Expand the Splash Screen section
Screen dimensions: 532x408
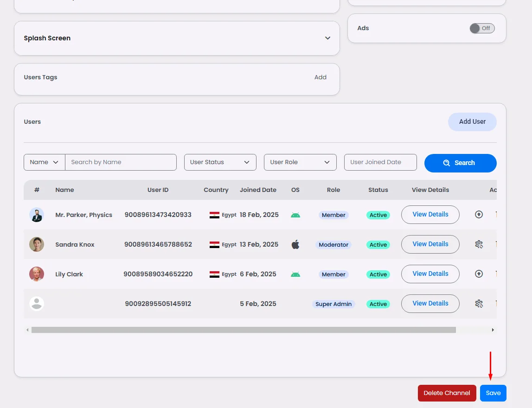tap(327, 38)
